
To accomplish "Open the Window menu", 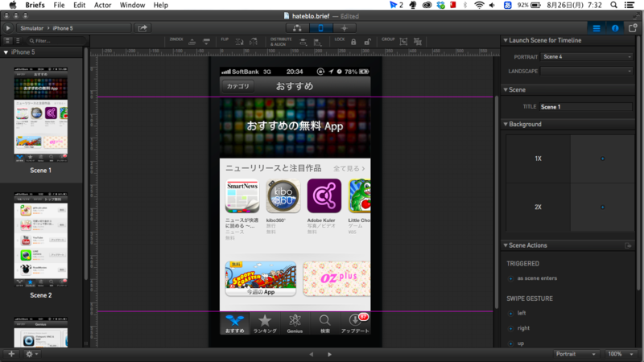I will (x=132, y=5).
